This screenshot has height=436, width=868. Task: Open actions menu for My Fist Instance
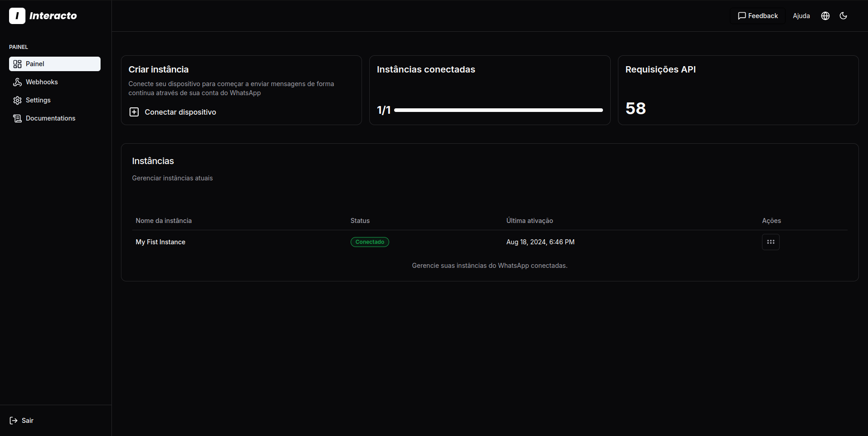(771, 242)
